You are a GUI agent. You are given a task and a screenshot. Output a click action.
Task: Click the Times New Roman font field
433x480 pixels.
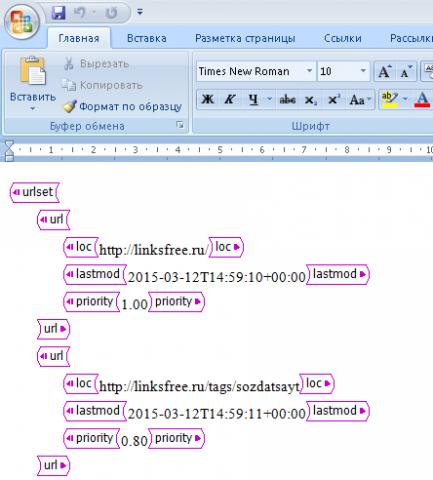pyautogui.click(x=251, y=71)
